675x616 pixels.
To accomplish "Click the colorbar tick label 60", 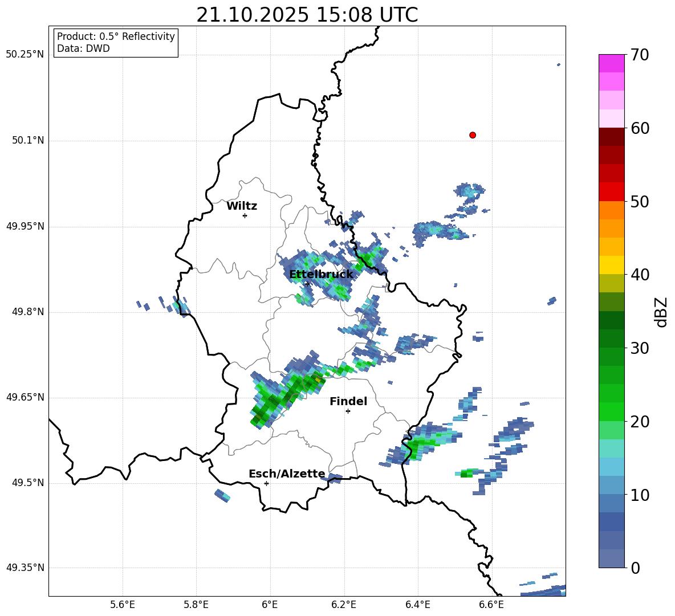I will pos(640,128).
